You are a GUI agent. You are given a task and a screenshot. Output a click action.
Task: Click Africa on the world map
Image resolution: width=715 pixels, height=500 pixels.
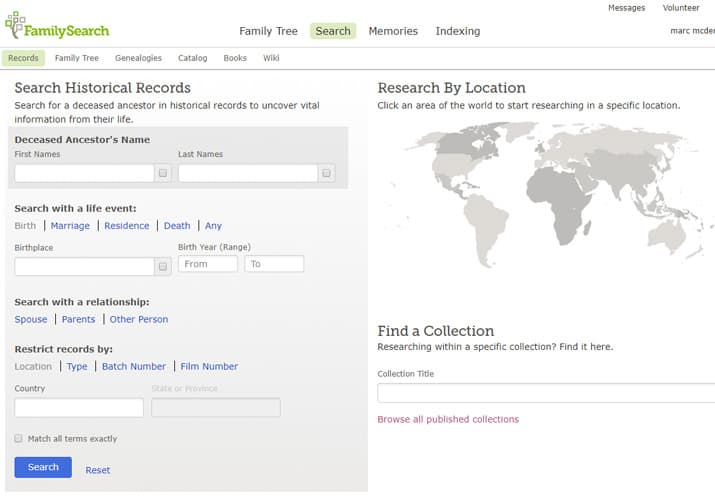(x=559, y=201)
